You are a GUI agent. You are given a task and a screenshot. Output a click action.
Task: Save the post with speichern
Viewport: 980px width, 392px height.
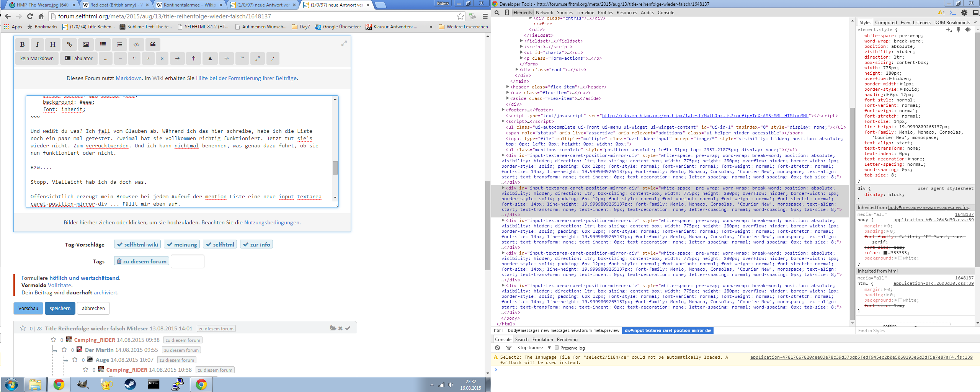[x=60, y=308]
